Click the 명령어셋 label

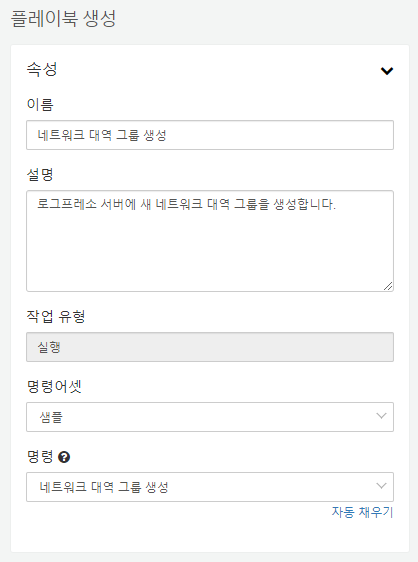coord(54,386)
